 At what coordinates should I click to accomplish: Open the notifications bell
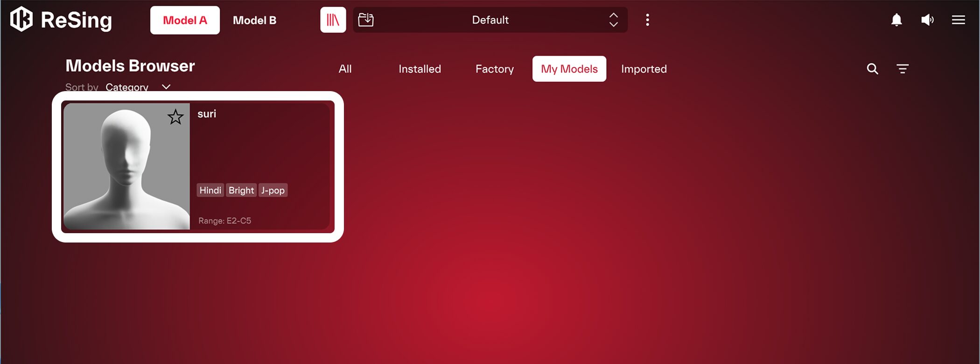tap(896, 20)
